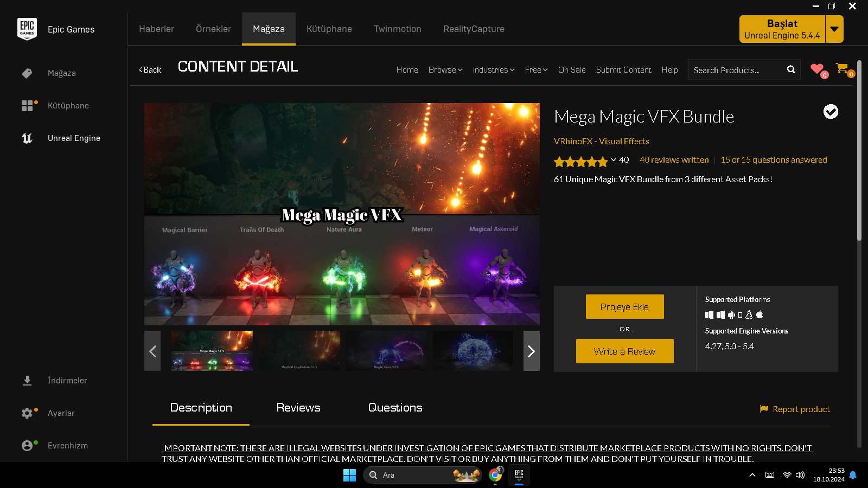Select the blue sphere effect thumbnail
The width and height of the screenshot is (868, 488).
pyautogui.click(x=473, y=351)
